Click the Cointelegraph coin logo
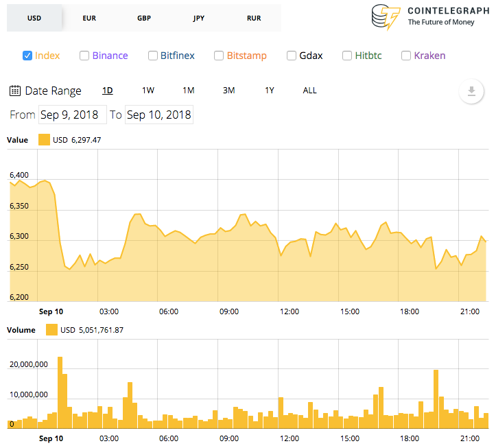 click(x=386, y=16)
